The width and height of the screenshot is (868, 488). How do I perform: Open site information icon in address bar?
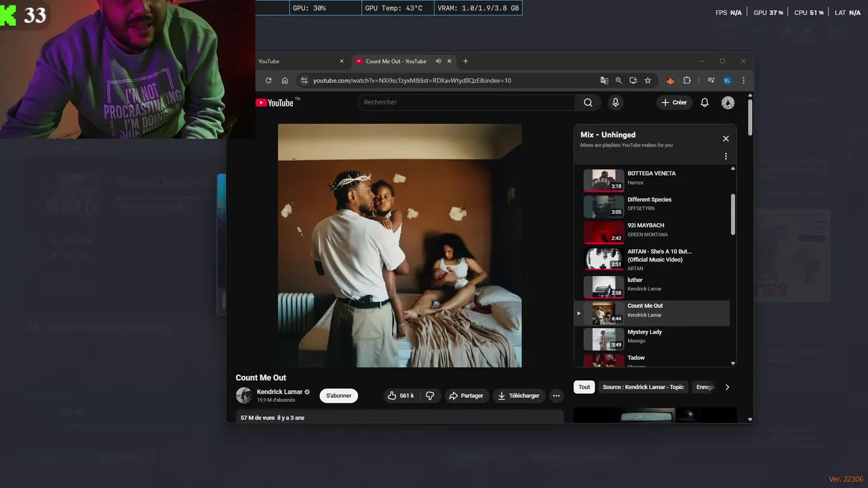304,81
